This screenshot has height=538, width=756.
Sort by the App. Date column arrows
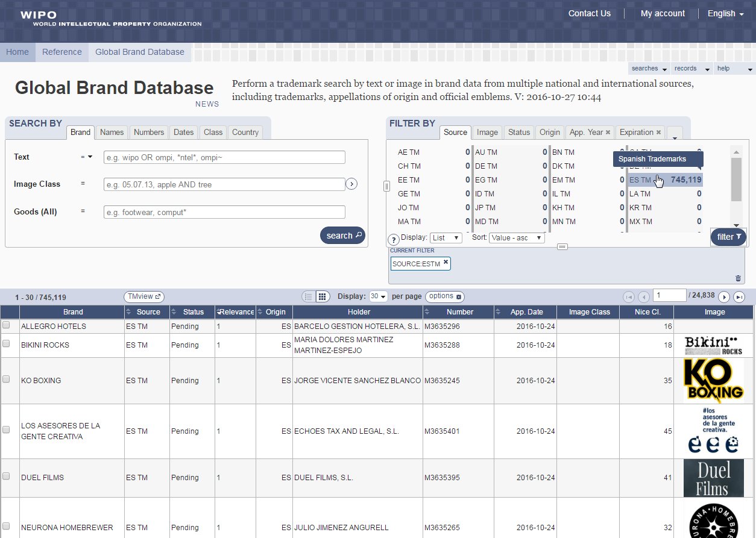[x=499, y=312]
